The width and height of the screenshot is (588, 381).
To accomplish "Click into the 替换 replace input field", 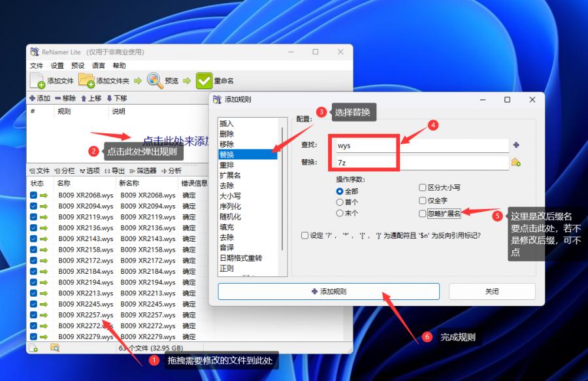I will coord(422,162).
